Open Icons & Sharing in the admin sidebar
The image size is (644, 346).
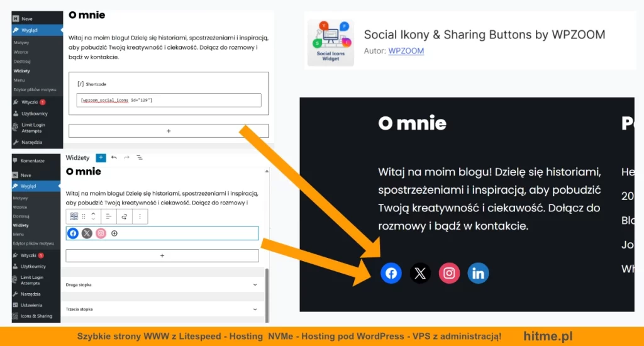(36, 316)
